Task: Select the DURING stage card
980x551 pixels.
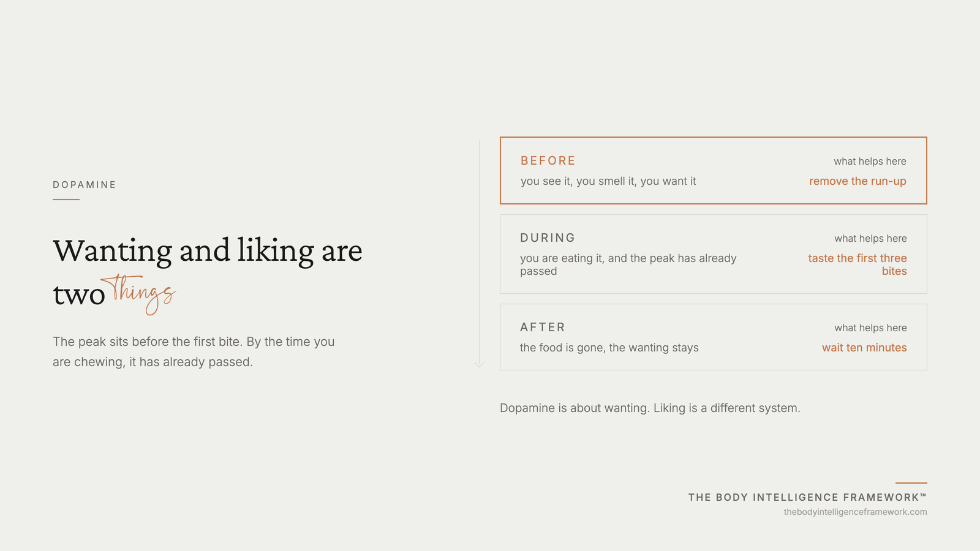Action: pyautogui.click(x=714, y=254)
